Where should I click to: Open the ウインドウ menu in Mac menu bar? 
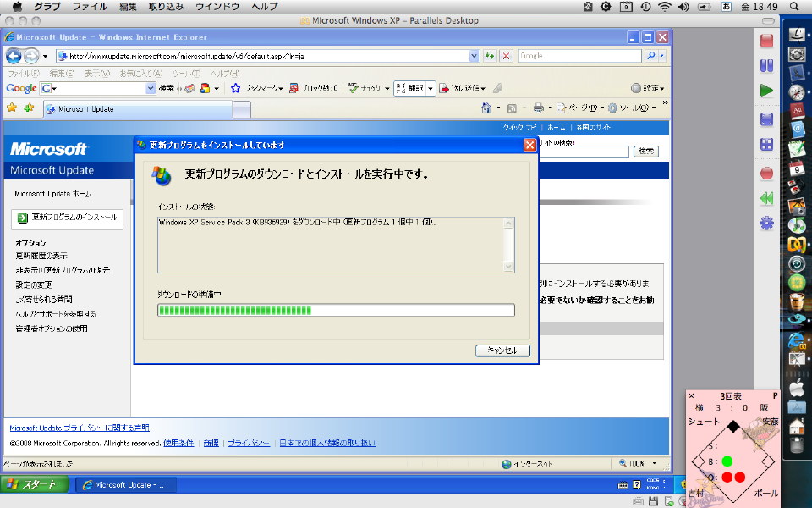(x=217, y=7)
